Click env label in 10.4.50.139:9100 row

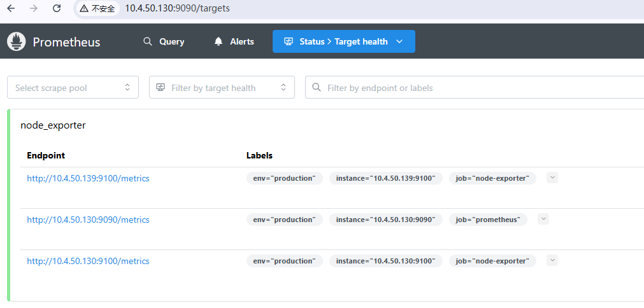click(x=285, y=178)
